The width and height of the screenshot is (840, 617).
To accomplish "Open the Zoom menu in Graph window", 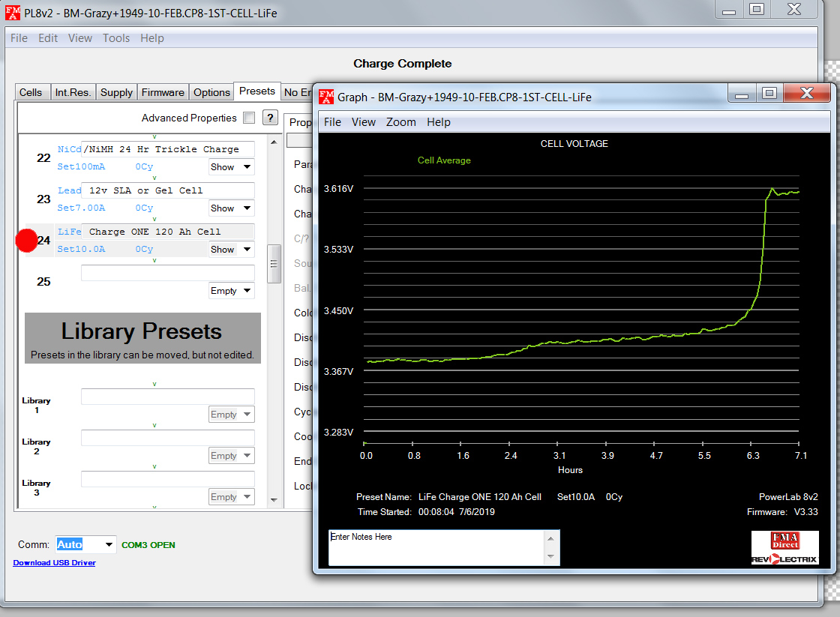I will pos(400,122).
